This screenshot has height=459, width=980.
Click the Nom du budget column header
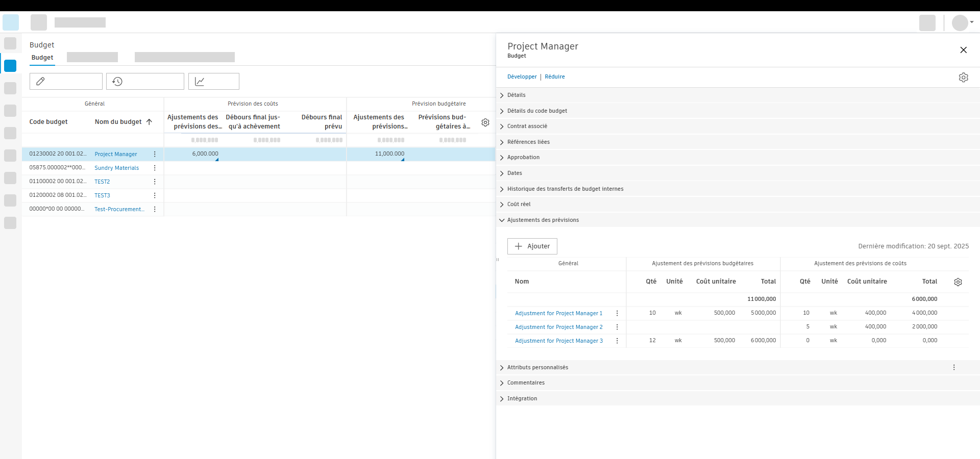click(x=118, y=122)
